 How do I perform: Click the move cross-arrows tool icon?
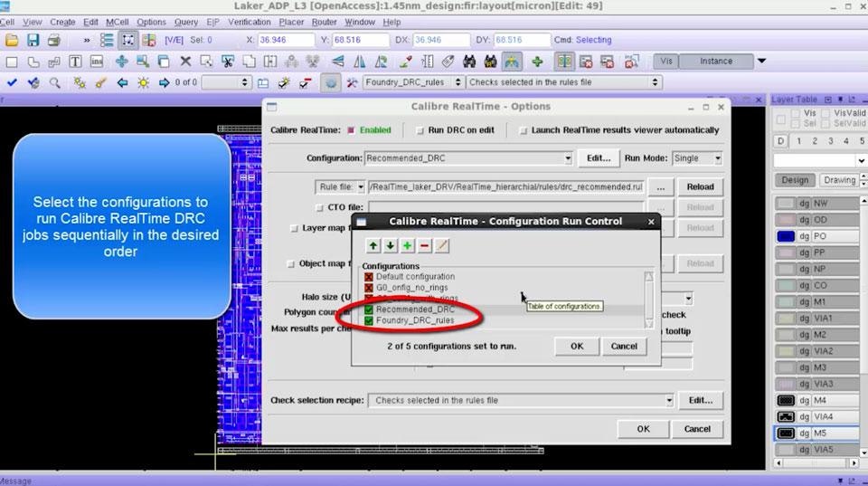[122, 62]
